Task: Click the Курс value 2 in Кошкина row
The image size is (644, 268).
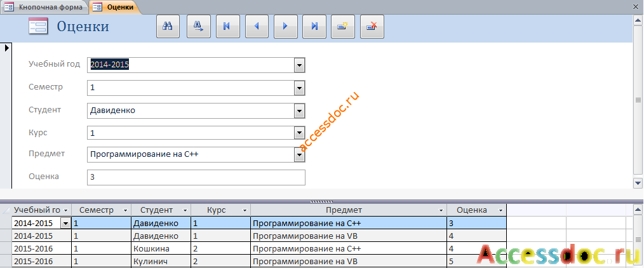Action: click(220, 249)
